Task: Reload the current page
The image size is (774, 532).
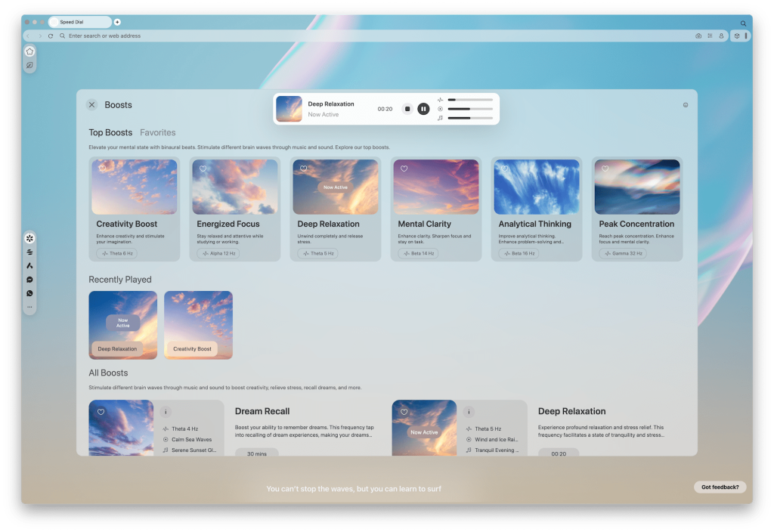Action: pos(51,36)
